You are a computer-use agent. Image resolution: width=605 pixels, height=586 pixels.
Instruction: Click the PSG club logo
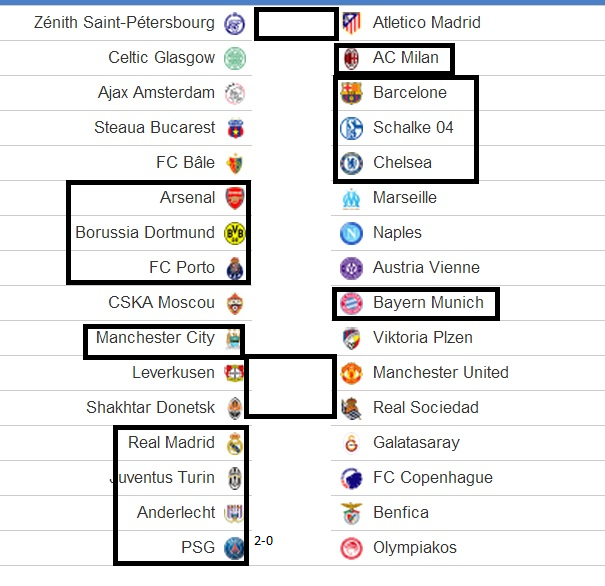pos(235,548)
